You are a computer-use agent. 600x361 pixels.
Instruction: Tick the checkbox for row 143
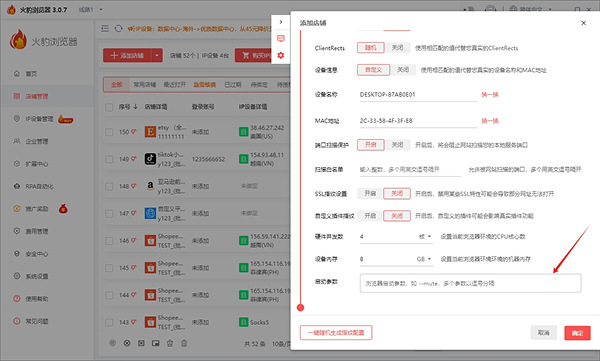[109, 322]
